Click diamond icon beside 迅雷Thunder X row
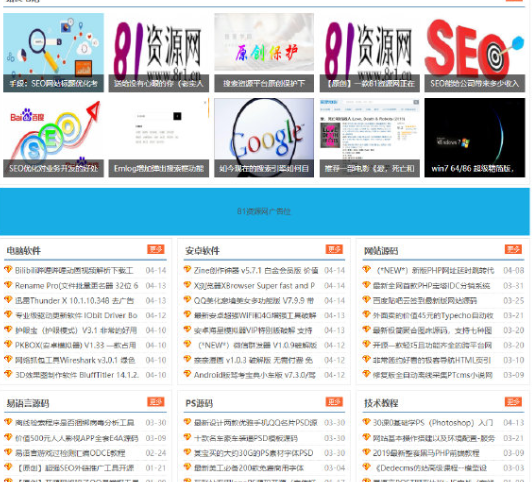Viewport: 532px width, 482px height. coord(8,300)
